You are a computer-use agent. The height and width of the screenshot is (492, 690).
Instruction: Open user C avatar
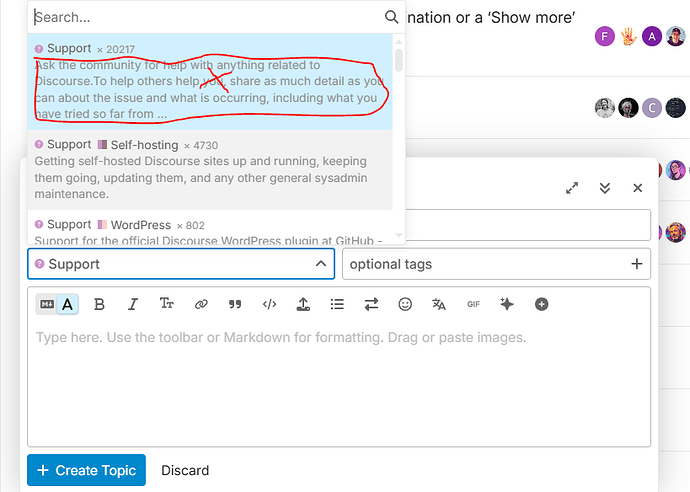pos(652,107)
